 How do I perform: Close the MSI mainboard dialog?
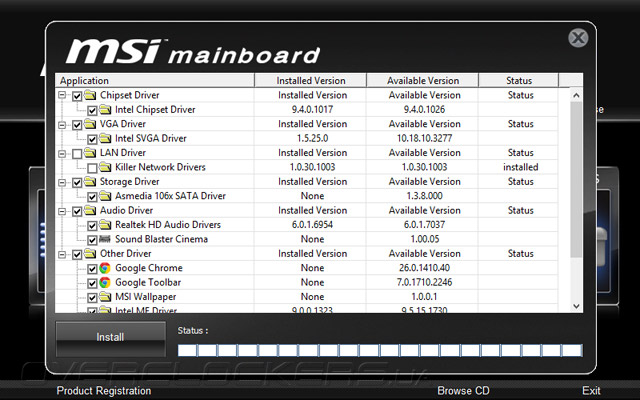click(x=578, y=38)
